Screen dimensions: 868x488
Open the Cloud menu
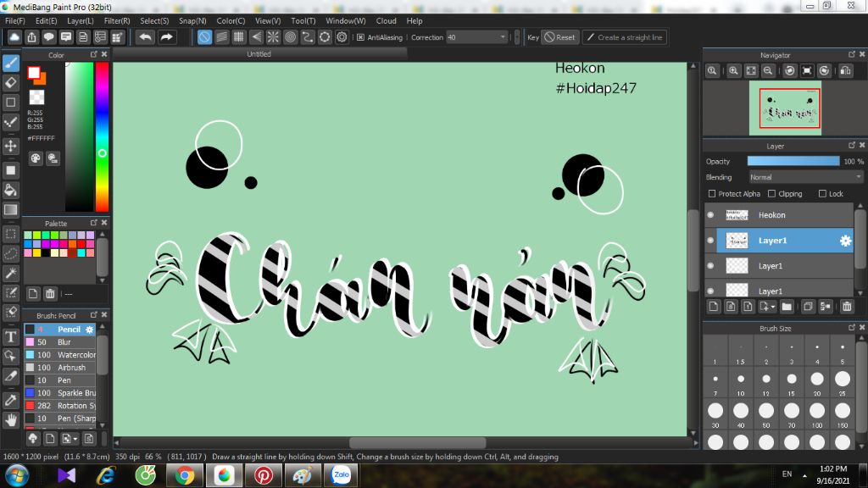coord(387,20)
